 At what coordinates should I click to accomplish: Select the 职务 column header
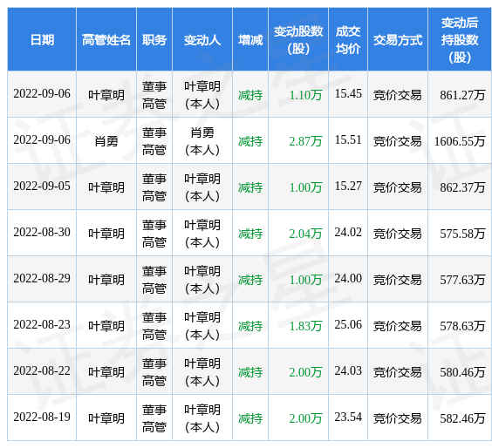154,40
